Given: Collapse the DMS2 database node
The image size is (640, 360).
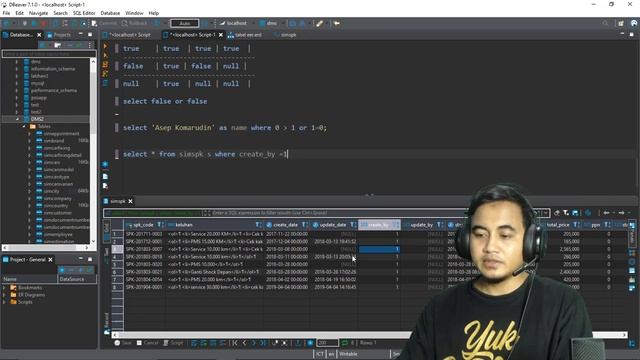Looking at the screenshot, I should tap(17, 119).
